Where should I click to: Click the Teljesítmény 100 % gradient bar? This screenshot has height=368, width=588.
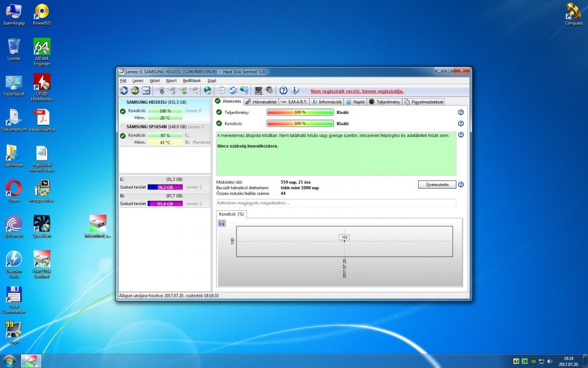pos(300,112)
